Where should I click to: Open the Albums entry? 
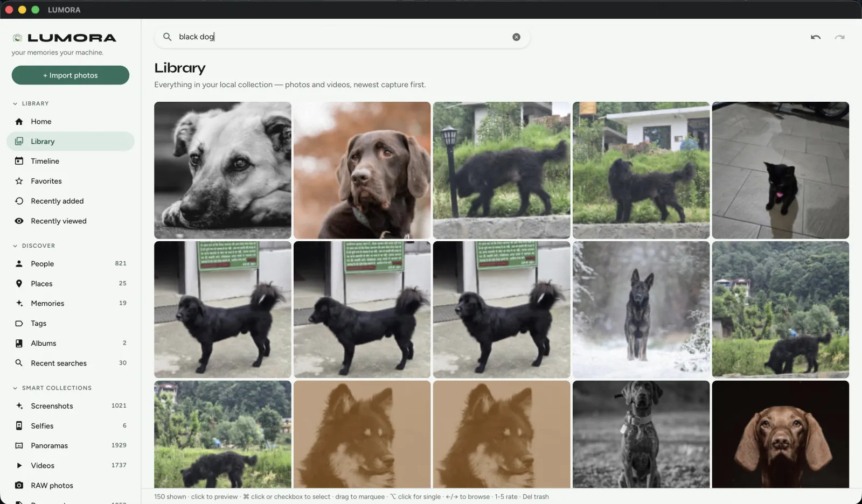pos(71,343)
